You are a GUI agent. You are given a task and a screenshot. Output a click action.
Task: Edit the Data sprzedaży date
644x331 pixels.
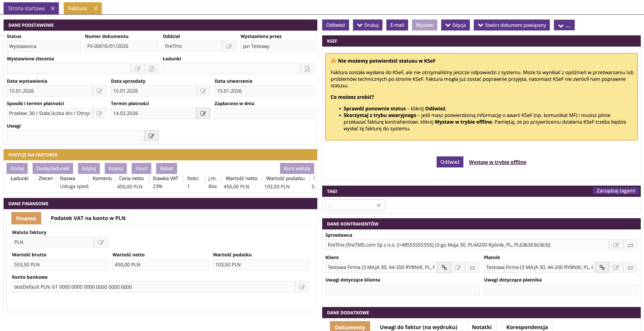[203, 91]
